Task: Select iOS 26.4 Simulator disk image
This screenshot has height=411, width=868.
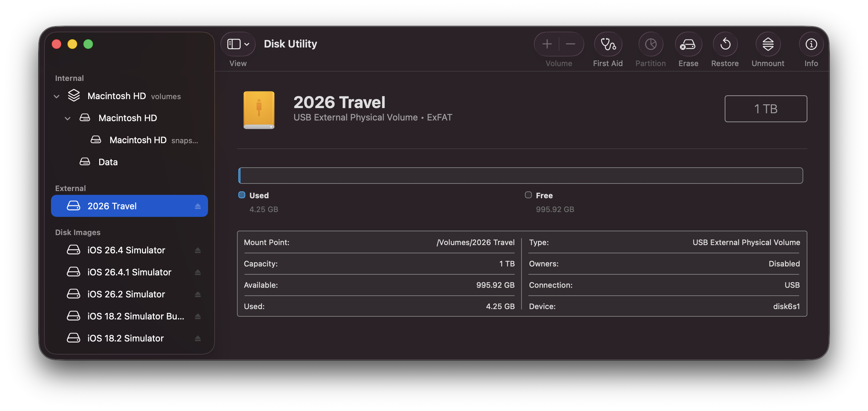Action: pos(130,250)
